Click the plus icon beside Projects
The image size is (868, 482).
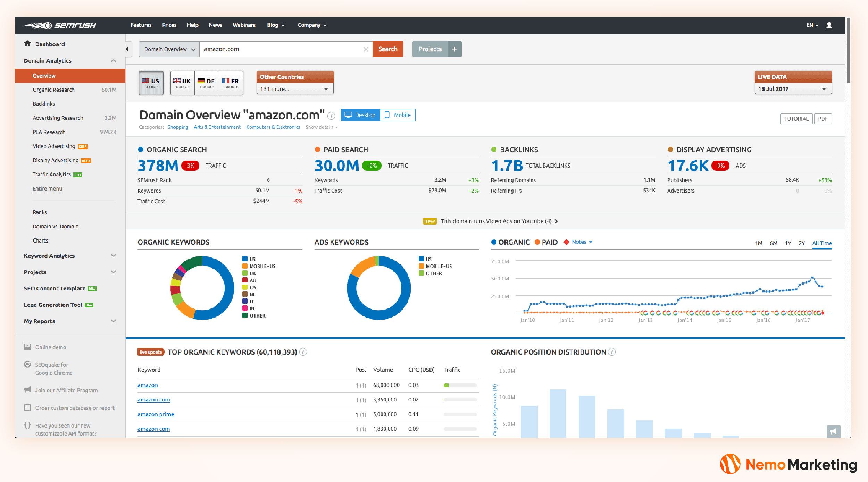click(454, 49)
